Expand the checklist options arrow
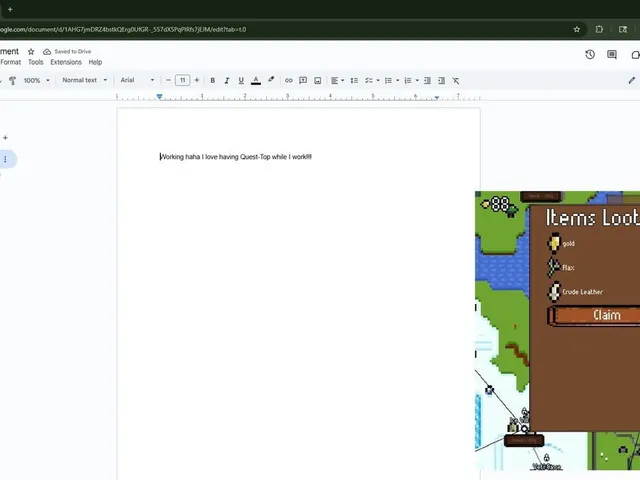 [378, 80]
